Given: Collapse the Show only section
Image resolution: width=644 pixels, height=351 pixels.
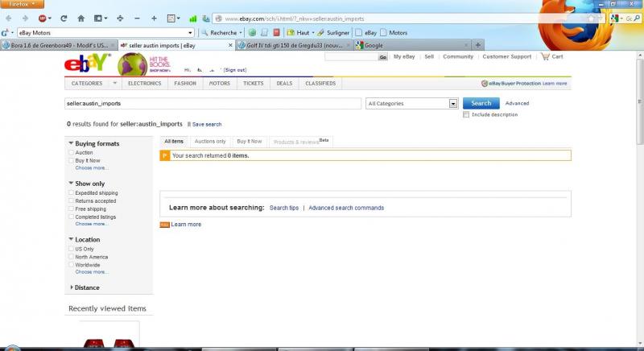Looking at the screenshot, I should 71,183.
